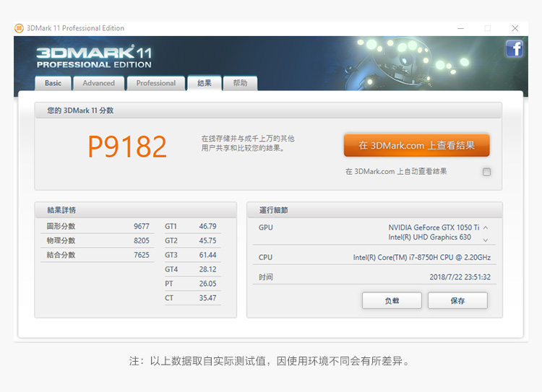Click the Facebook share icon
542x392 pixels.
(x=514, y=48)
